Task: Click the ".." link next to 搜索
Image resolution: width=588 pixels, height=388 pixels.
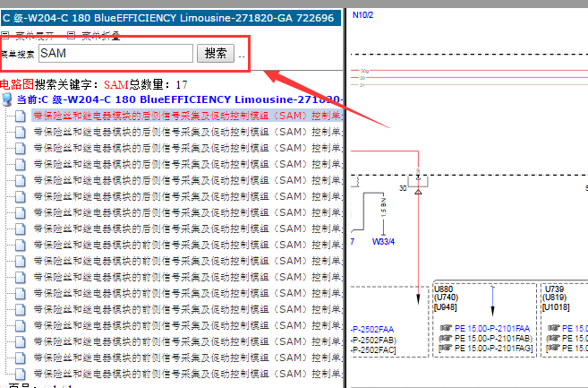Action: pyautogui.click(x=242, y=56)
